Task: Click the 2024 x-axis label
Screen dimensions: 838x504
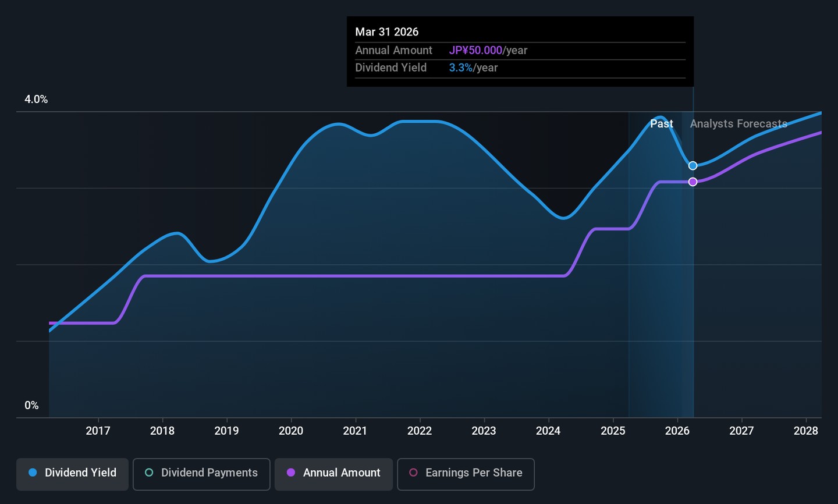Action: (548, 431)
